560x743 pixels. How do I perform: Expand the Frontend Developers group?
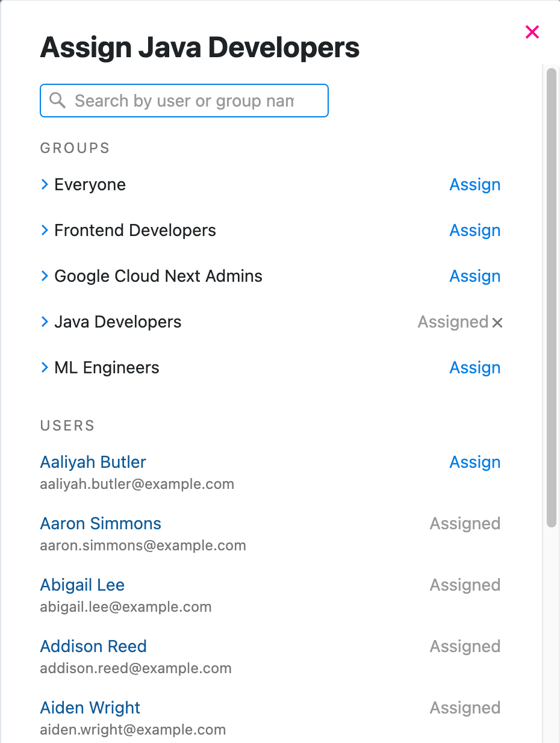(45, 230)
